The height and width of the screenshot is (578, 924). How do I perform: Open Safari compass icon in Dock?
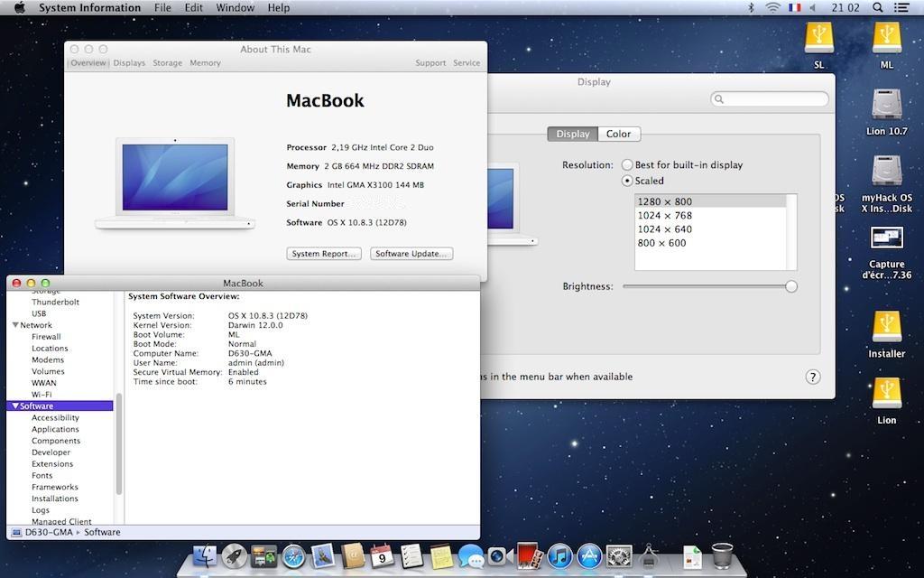(293, 555)
